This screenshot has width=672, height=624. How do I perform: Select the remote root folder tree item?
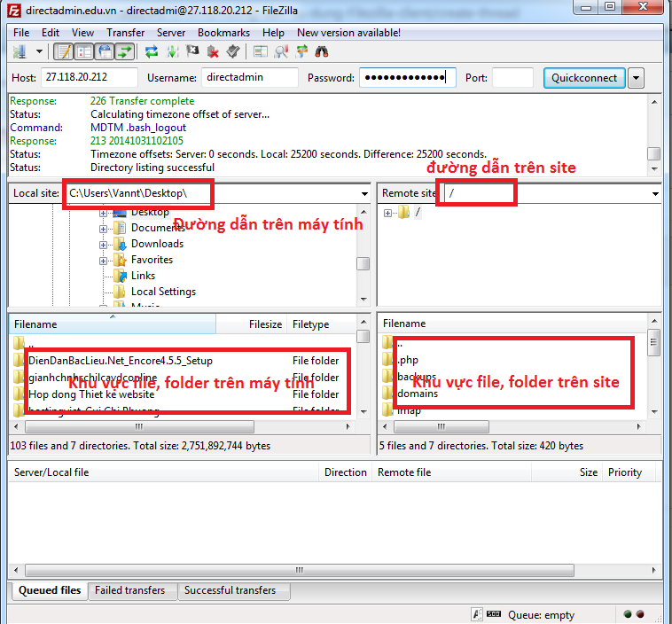[418, 212]
